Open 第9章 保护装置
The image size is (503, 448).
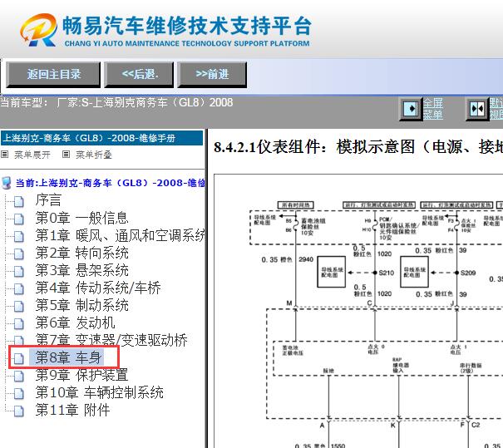click(x=81, y=375)
